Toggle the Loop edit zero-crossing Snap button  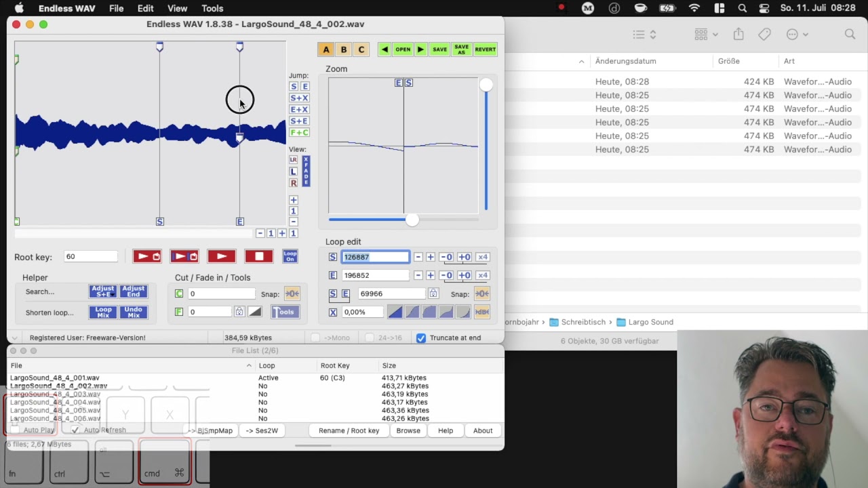pyautogui.click(x=481, y=293)
